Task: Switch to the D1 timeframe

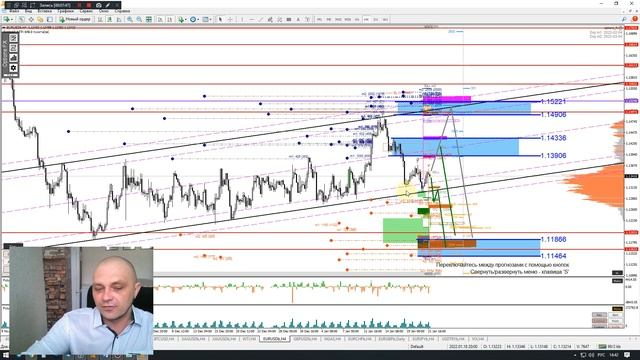Action: 376,19
